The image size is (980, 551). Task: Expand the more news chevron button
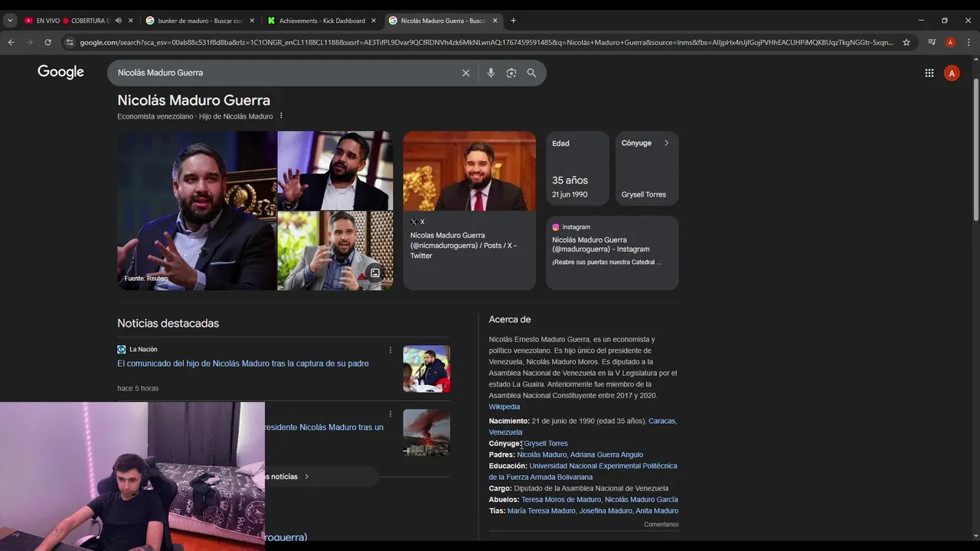[x=307, y=477]
